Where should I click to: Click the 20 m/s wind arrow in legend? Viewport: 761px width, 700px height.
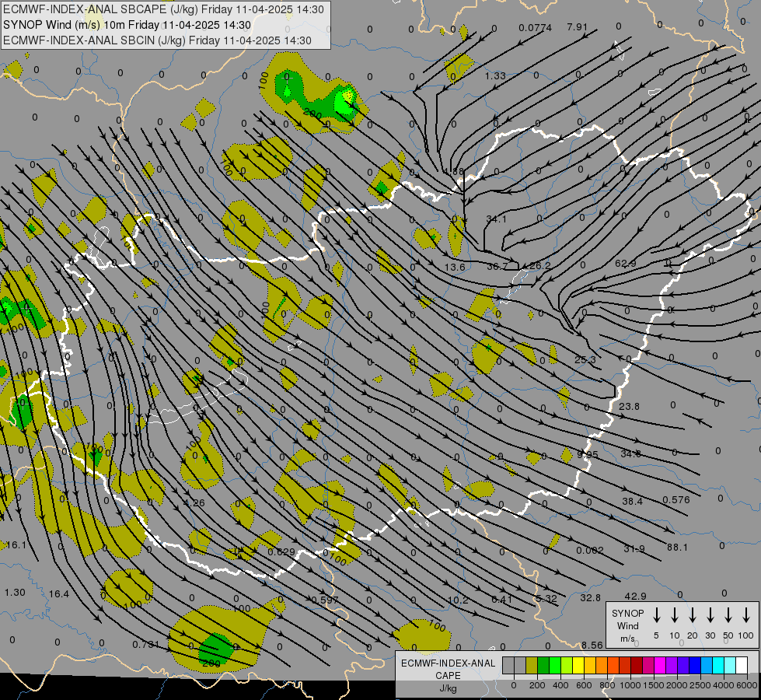(692, 615)
